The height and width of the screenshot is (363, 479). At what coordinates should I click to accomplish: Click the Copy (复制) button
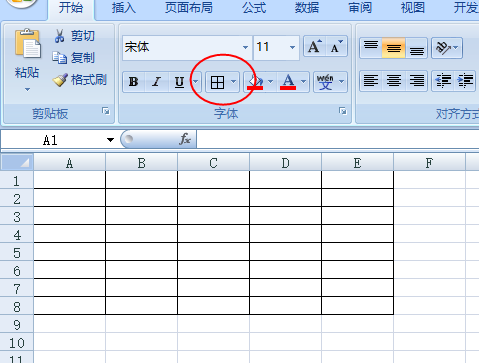tap(74, 58)
